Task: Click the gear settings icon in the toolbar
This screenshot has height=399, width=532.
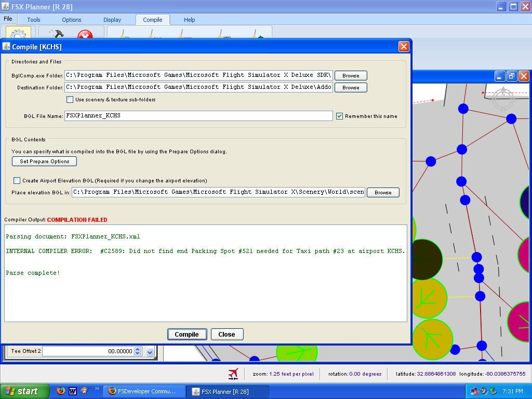Action: pyautogui.click(x=18, y=34)
